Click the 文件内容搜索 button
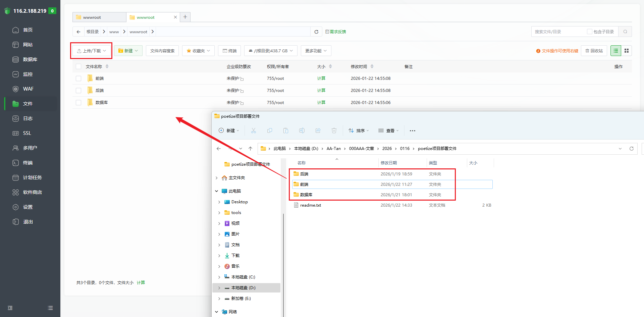Viewport: 644px width, 317px height. 162,51
